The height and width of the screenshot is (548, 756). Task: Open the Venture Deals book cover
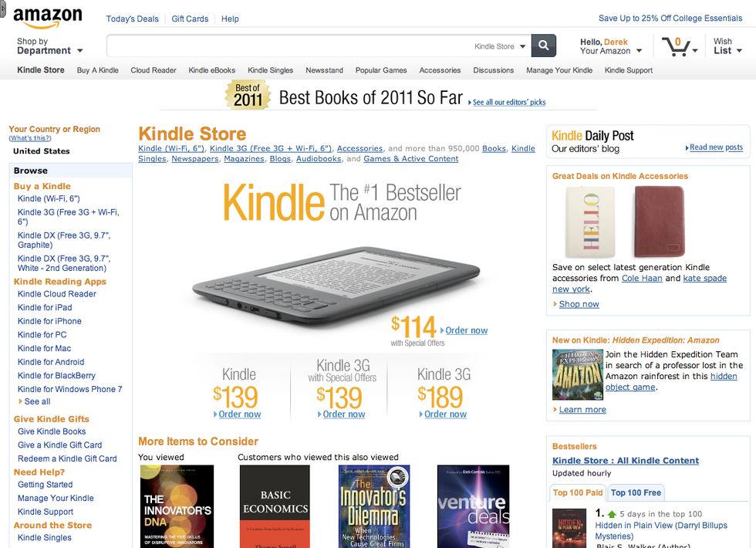(473, 506)
